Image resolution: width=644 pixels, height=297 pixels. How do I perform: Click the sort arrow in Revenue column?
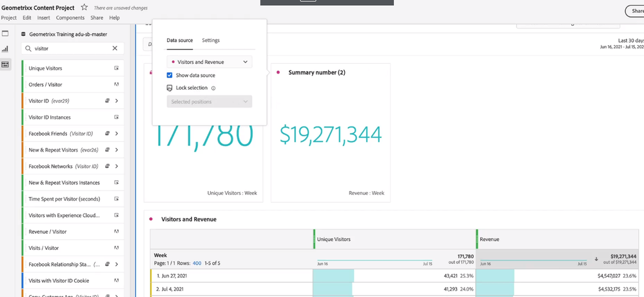pos(596,260)
